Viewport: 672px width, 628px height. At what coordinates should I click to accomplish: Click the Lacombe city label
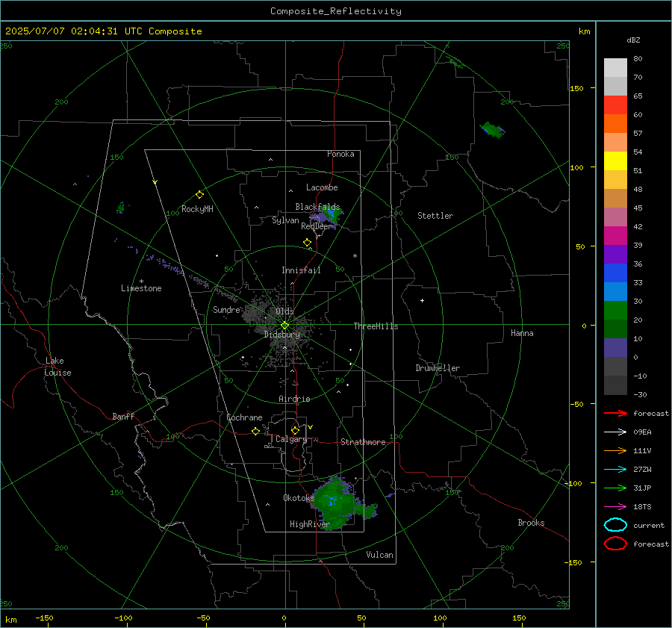tap(322, 187)
